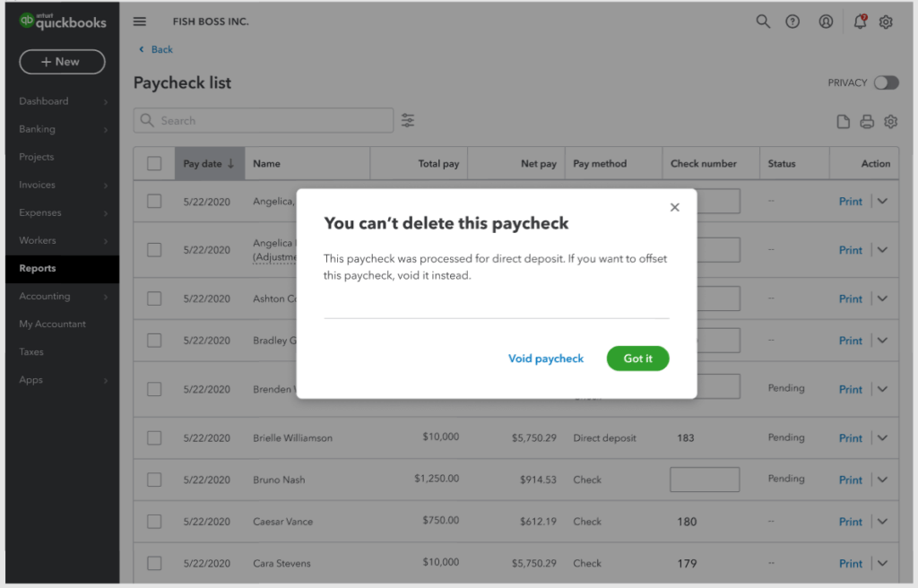This screenshot has width=918, height=588.
Task: Open the filter sliders icon beside search
Action: click(408, 121)
